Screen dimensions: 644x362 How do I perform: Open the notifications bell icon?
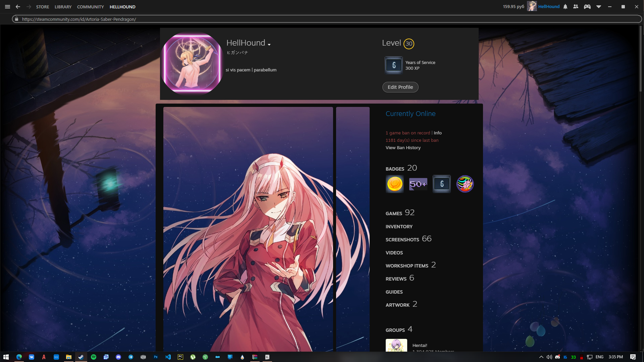pos(565,6)
